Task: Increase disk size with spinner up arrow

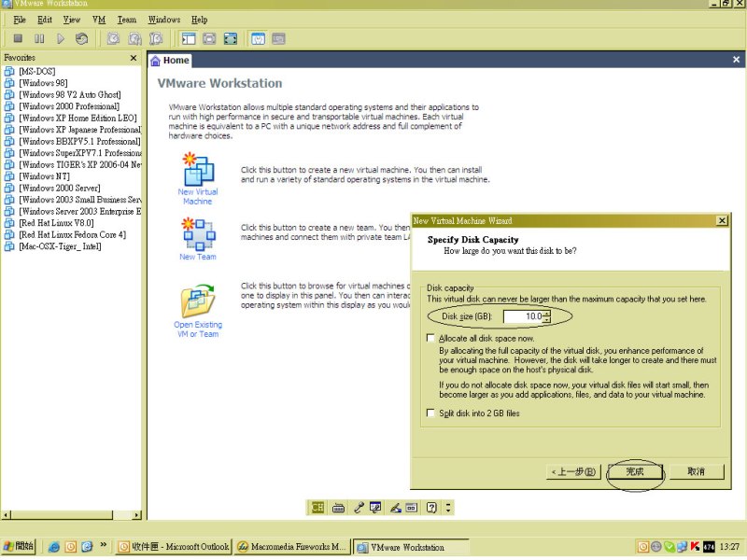Action: click(547, 314)
